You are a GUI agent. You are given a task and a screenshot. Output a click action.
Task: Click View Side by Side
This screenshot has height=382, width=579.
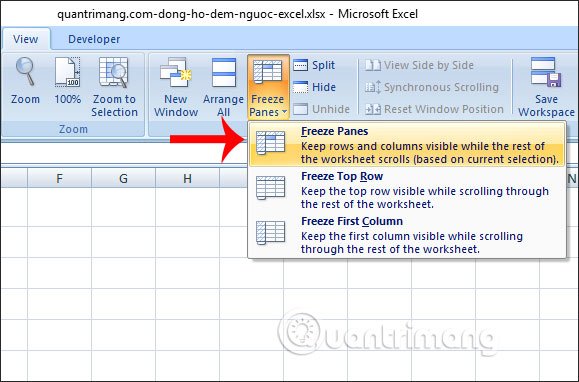[x=419, y=65]
